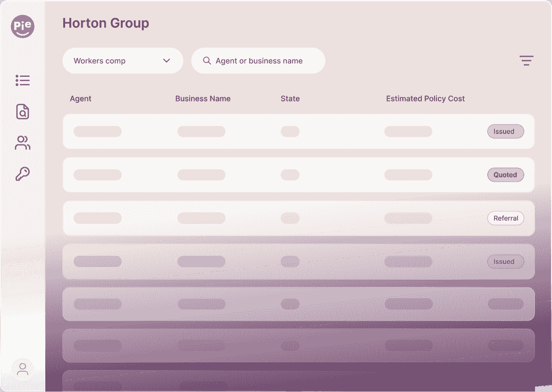The image size is (552, 392).
Task: Click the Estimated Policy Cost header
Action: click(425, 99)
